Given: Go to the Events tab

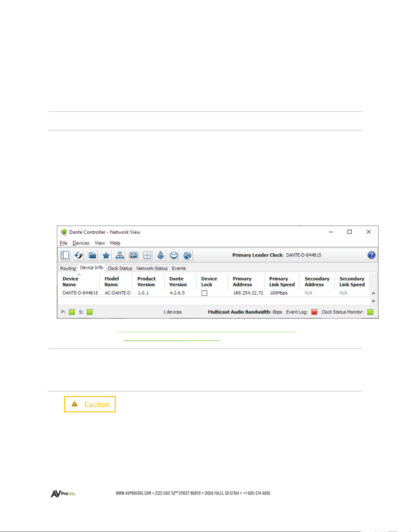Looking at the screenshot, I should pos(179,268).
